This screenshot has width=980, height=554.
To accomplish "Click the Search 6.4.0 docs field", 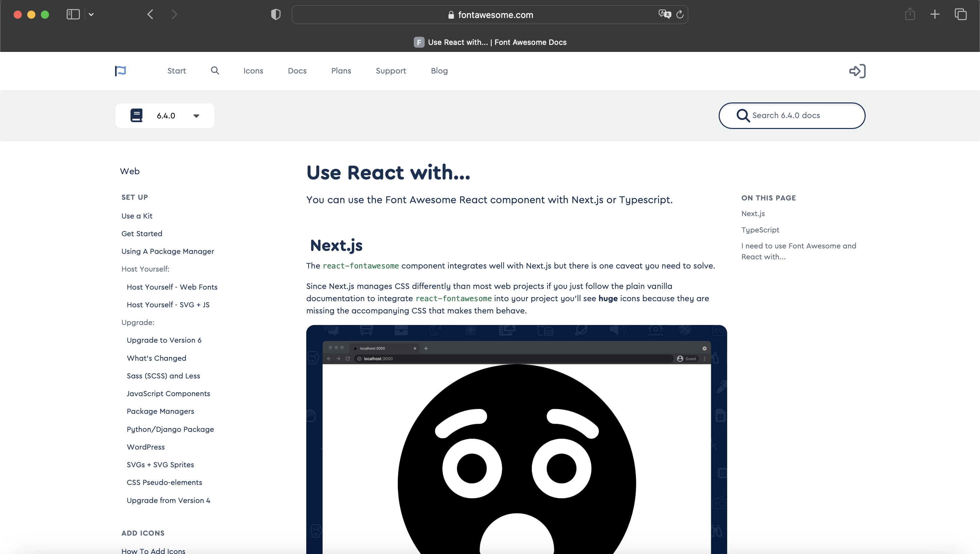I will tap(792, 115).
